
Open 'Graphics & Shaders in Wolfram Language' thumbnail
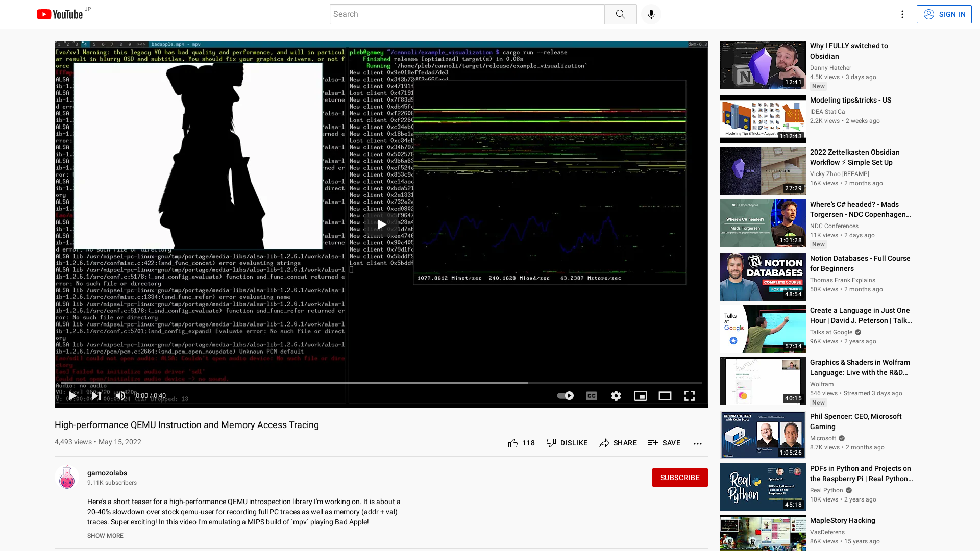click(x=763, y=381)
